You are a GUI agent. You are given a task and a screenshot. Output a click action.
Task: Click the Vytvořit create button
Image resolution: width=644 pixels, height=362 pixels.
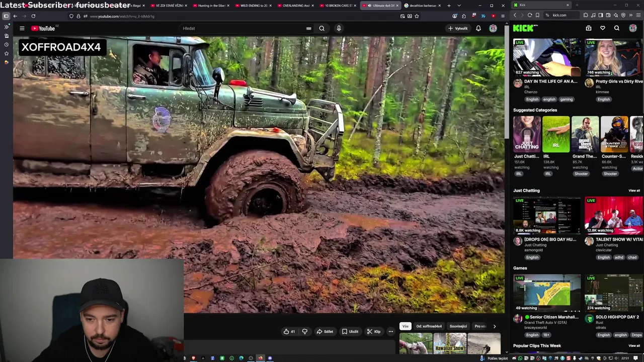coord(458,28)
